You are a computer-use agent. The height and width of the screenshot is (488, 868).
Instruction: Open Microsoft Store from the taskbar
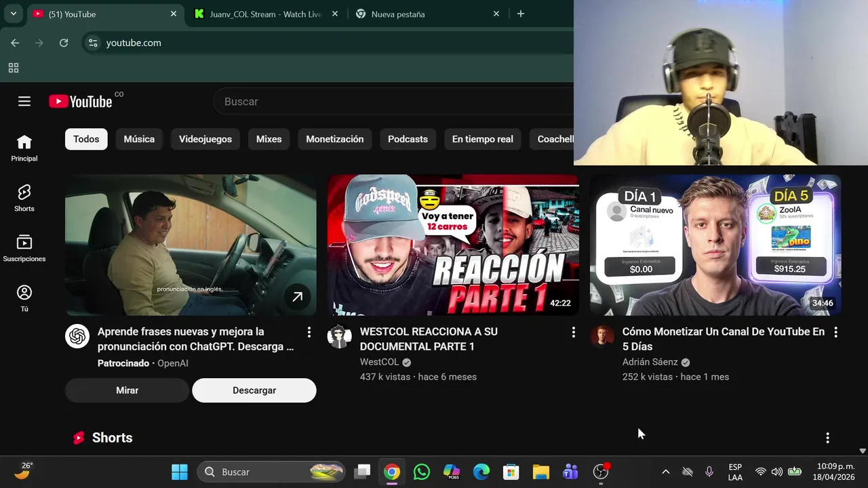pos(511,472)
